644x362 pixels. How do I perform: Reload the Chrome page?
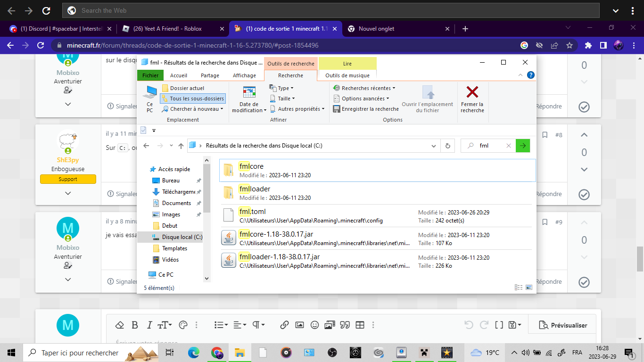pos(41,45)
